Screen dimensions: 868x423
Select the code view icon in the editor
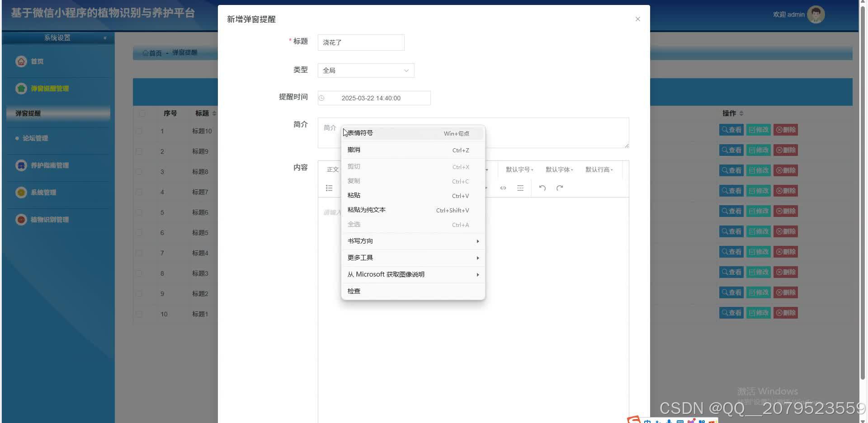point(503,188)
